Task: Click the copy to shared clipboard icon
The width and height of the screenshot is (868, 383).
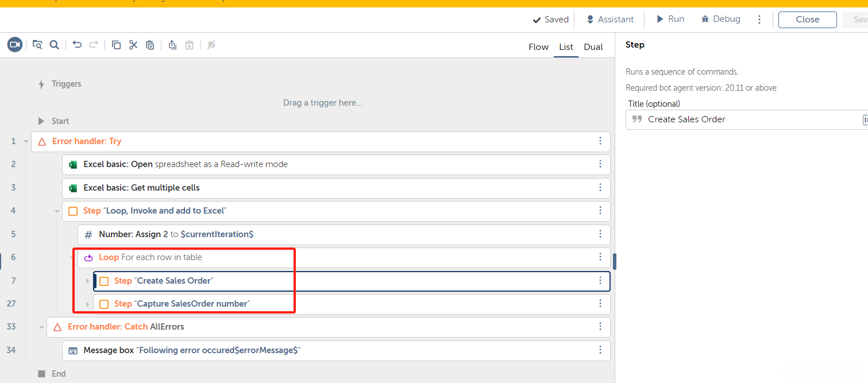Action: point(172,45)
